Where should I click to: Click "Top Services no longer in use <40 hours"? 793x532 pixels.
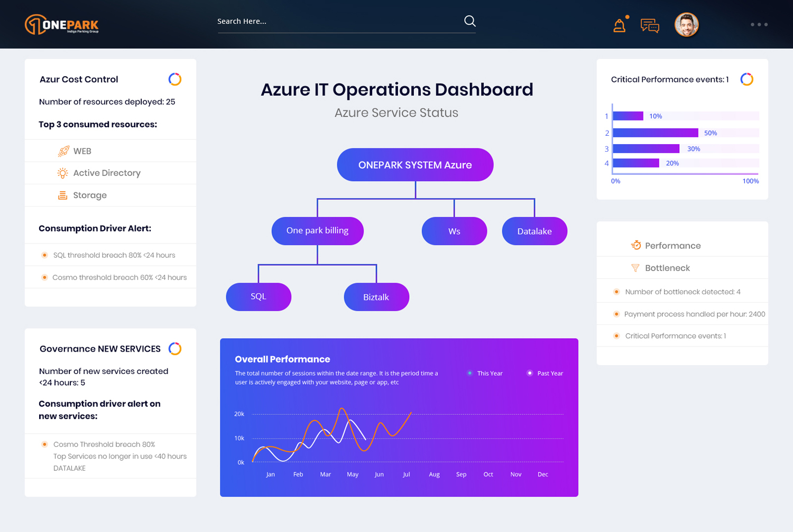(x=120, y=456)
